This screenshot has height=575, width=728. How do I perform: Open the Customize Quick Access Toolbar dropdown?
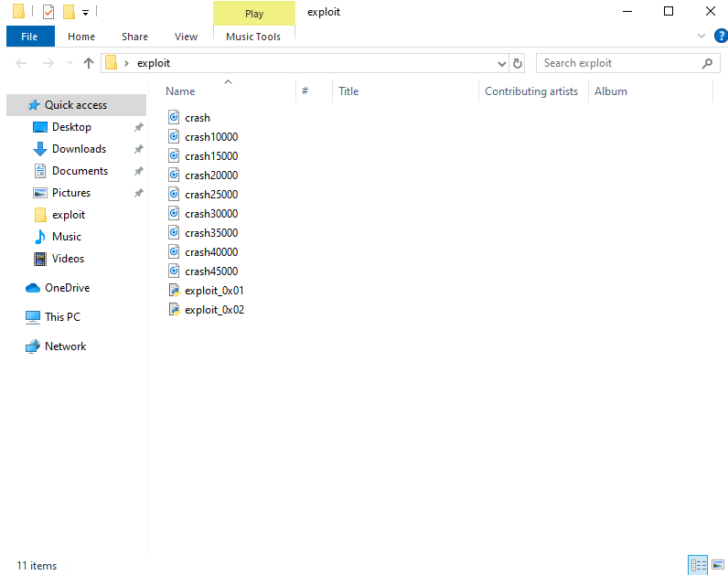85,13
